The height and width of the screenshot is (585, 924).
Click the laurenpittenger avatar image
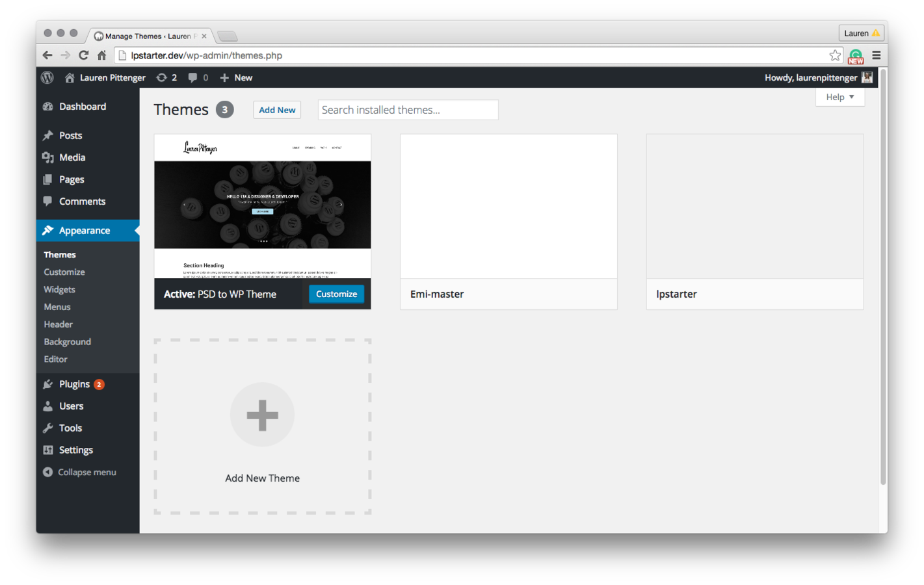coord(867,77)
